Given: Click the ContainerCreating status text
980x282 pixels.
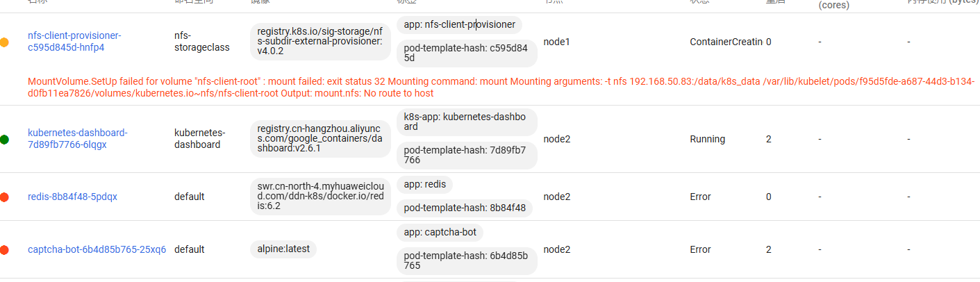Looking at the screenshot, I should point(726,42).
